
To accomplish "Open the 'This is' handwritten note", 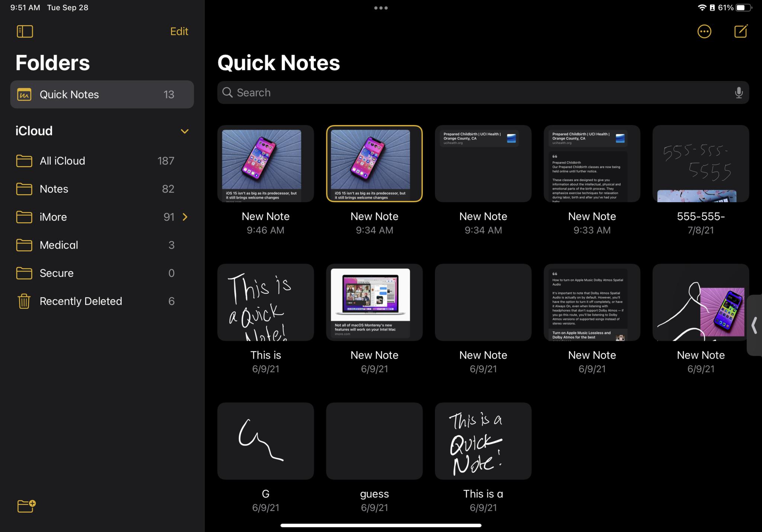I will click(x=265, y=302).
